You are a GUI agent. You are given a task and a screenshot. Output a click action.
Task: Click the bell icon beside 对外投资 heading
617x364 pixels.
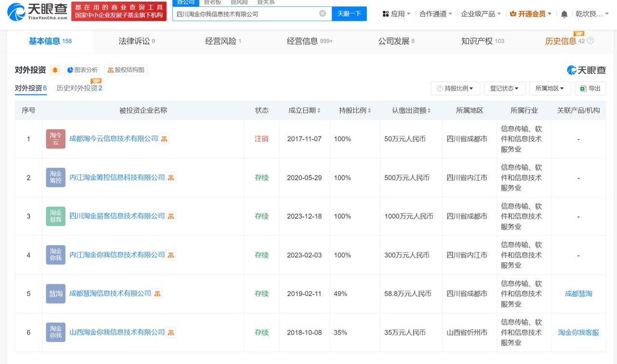[x=55, y=70]
